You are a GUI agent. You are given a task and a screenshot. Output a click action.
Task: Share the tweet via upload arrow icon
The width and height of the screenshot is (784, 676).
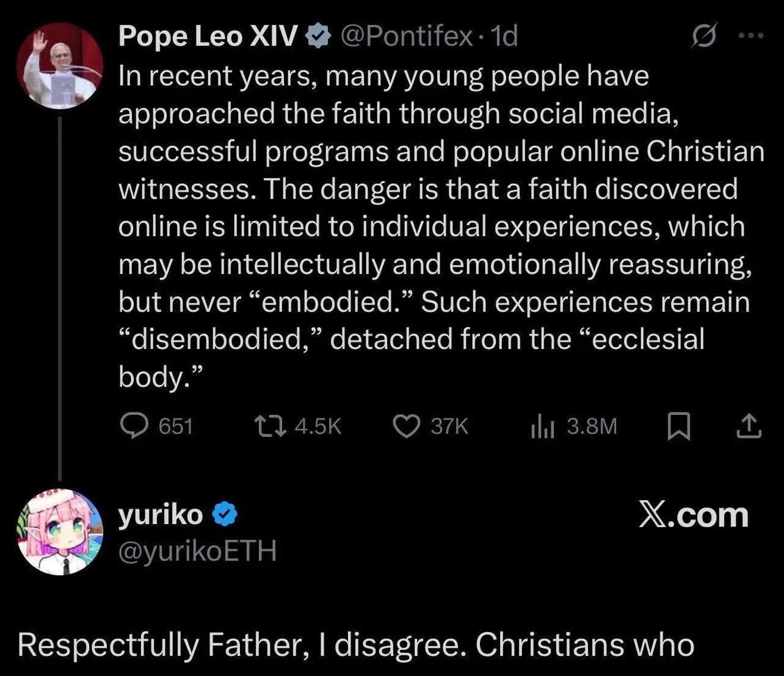tap(748, 426)
